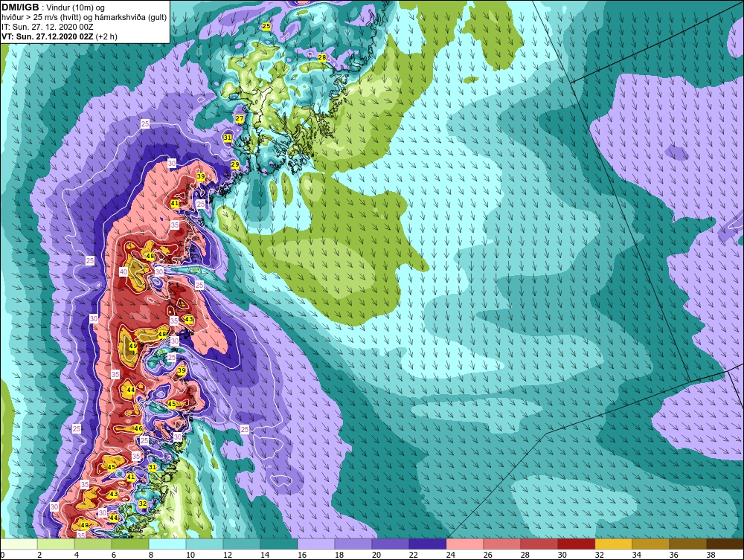
Task: Select the bold 'VT: Sun. 27.12.2020 02Z (+2 h)' line
Action: pos(60,36)
